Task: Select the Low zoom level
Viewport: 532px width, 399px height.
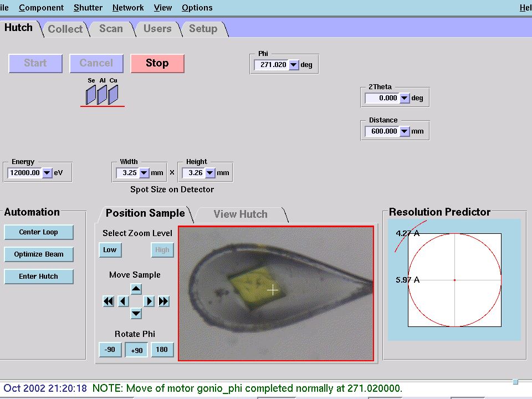Action: tap(110, 250)
